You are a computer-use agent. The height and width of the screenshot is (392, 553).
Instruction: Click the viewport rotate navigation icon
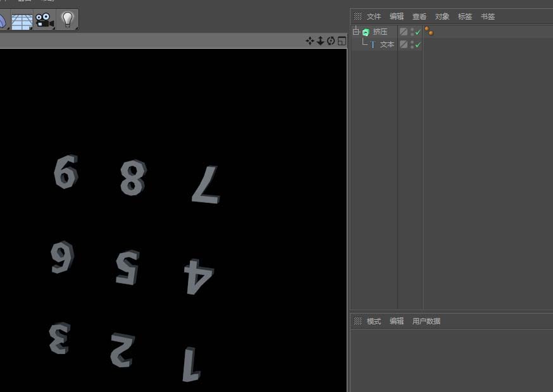[331, 41]
